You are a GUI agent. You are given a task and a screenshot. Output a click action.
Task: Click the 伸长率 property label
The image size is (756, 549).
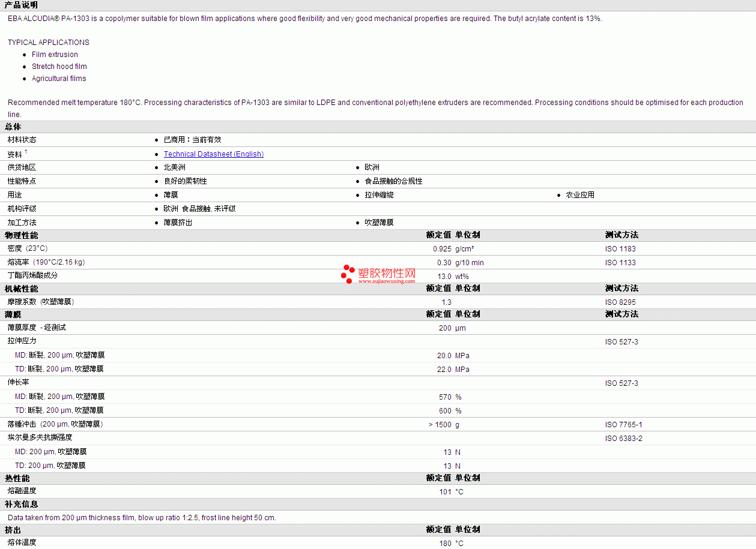(x=19, y=382)
